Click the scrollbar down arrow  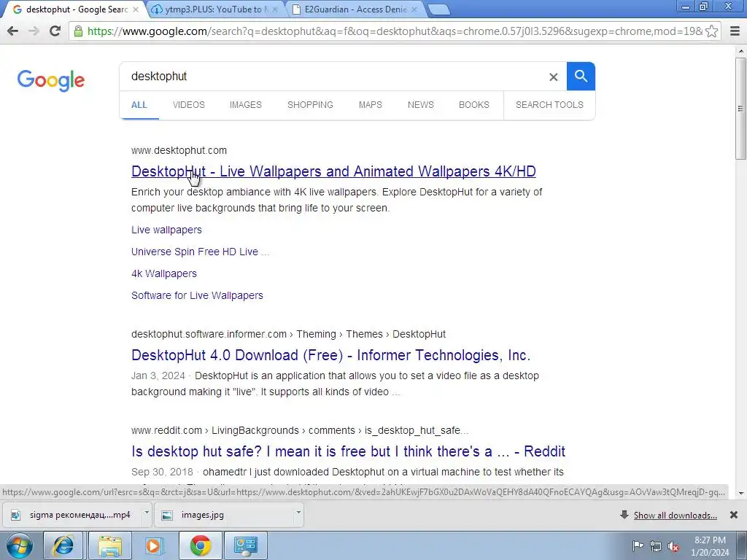740,494
